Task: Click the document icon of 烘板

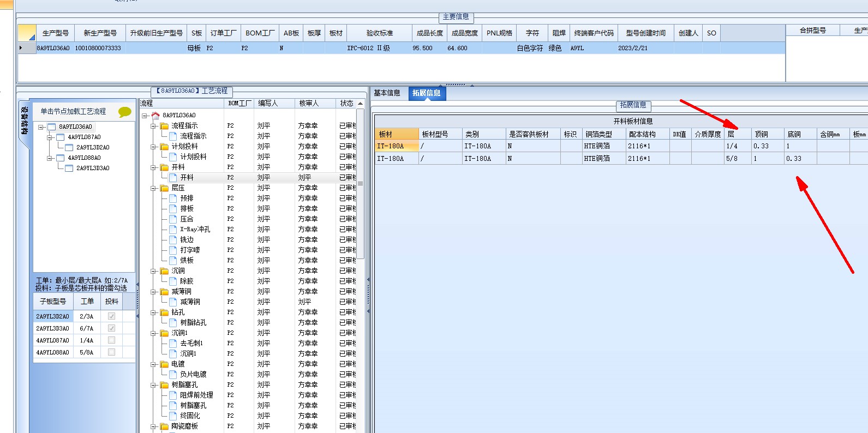Action: click(x=173, y=260)
